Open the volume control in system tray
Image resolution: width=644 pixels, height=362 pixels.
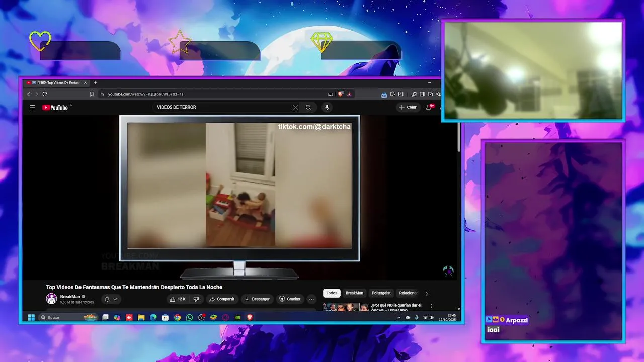432,317
